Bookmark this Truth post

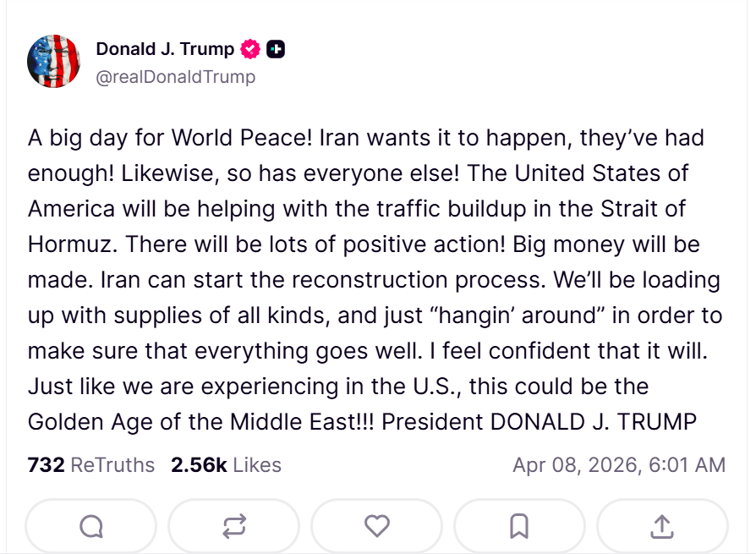coord(519,526)
